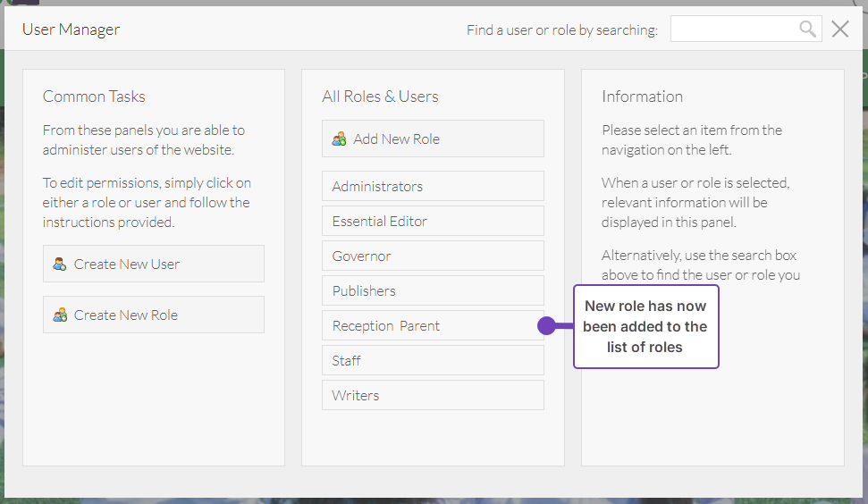
Task: Close the User Manager dialog
Action: tap(840, 29)
